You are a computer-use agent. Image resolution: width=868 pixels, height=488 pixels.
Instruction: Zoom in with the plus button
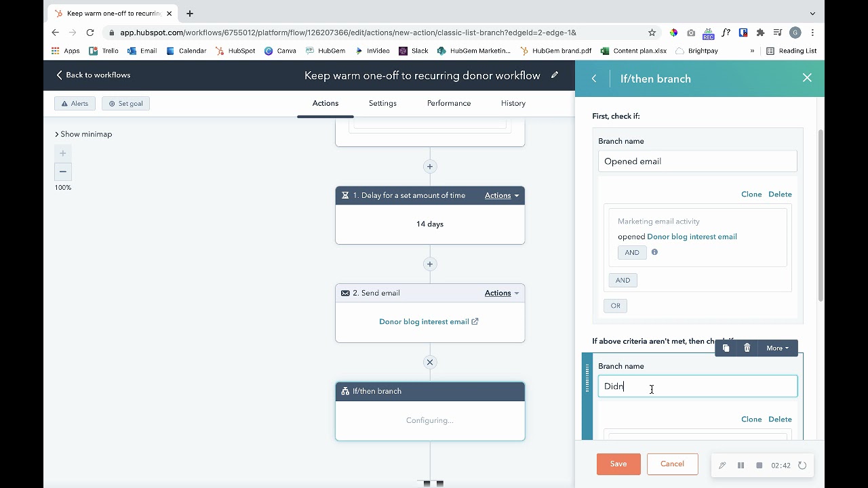pos(63,153)
